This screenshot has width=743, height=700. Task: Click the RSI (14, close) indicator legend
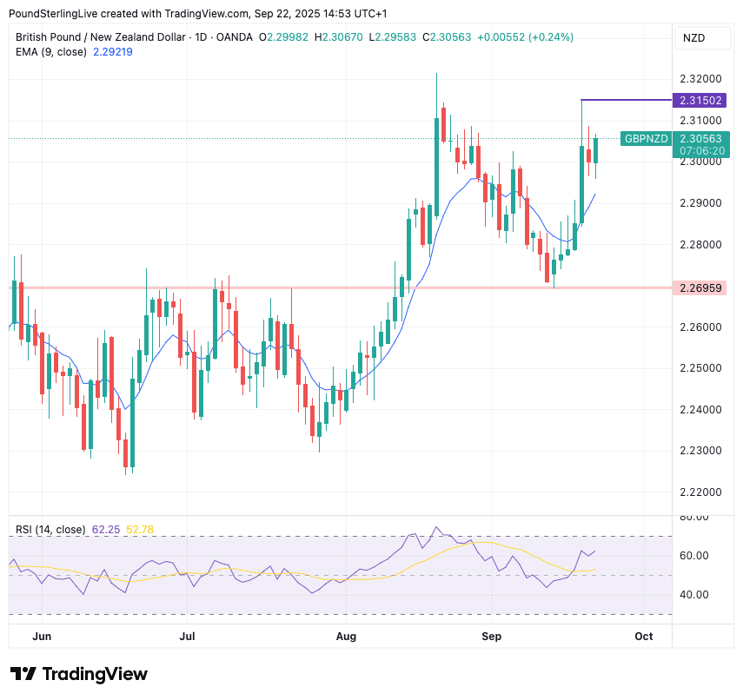pos(50,529)
